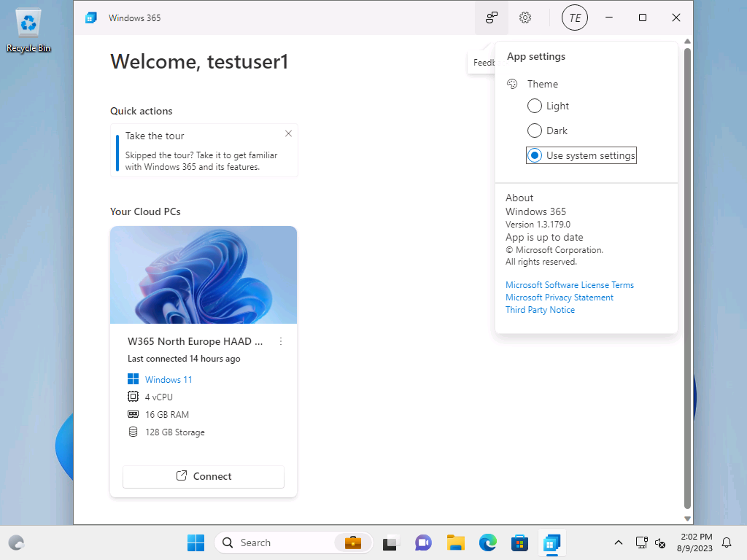Click the Settings gear icon
The image size is (747, 560).
click(525, 17)
